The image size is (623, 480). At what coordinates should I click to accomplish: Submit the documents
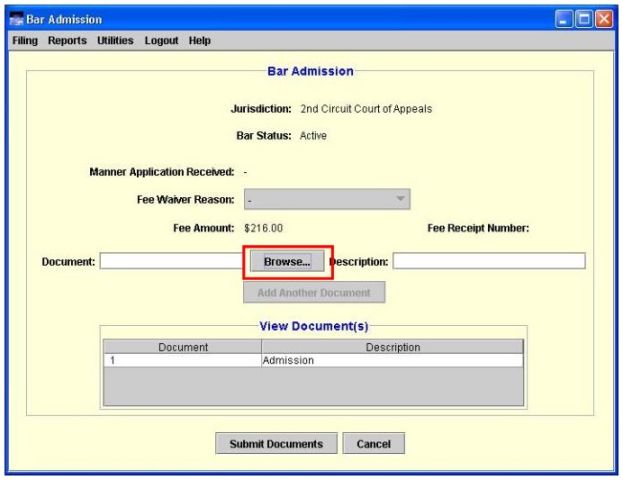pyautogui.click(x=276, y=443)
